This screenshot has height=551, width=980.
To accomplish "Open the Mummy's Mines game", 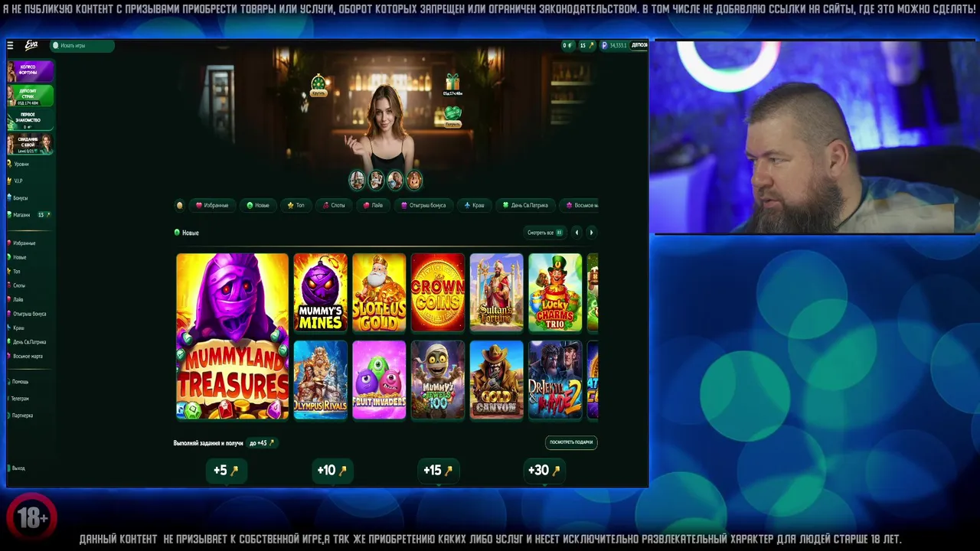I will [320, 292].
